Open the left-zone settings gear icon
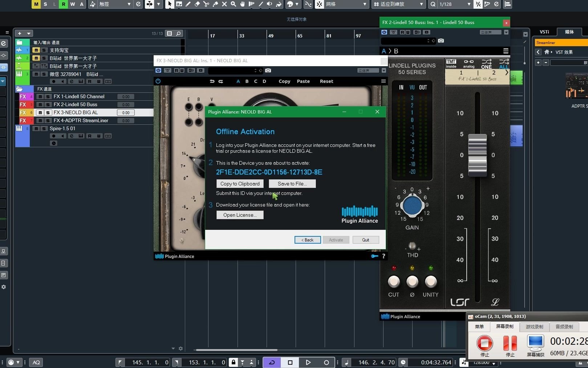The width and height of the screenshot is (588, 368). click(x=4, y=287)
